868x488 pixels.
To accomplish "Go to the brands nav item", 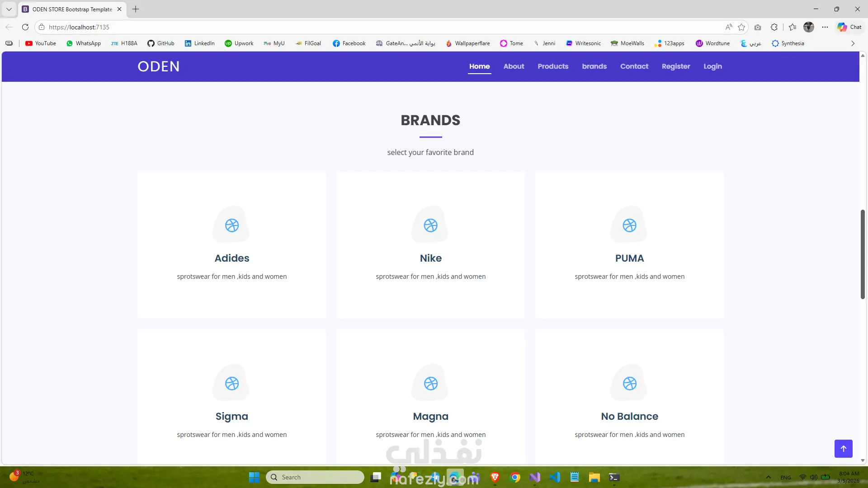I will point(594,66).
